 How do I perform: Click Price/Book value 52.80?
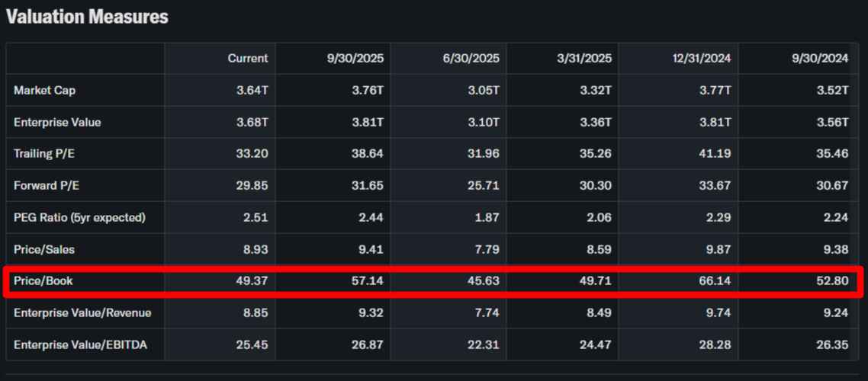click(833, 281)
